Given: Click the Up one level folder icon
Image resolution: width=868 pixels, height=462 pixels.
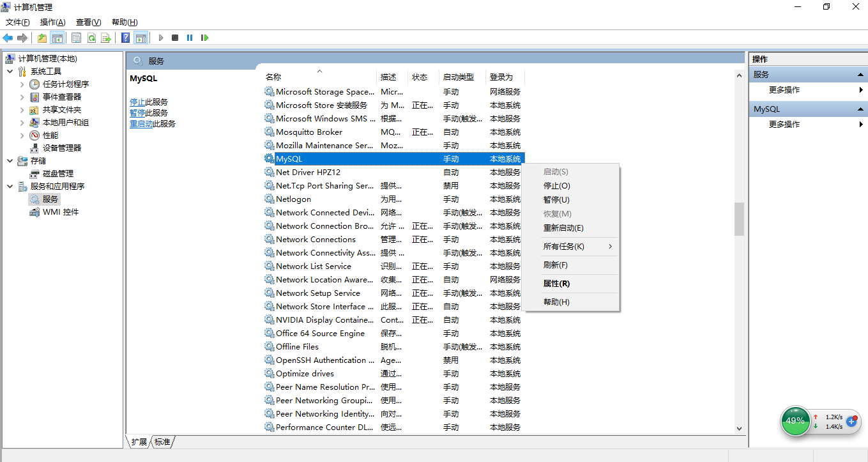Looking at the screenshot, I should pos(42,38).
